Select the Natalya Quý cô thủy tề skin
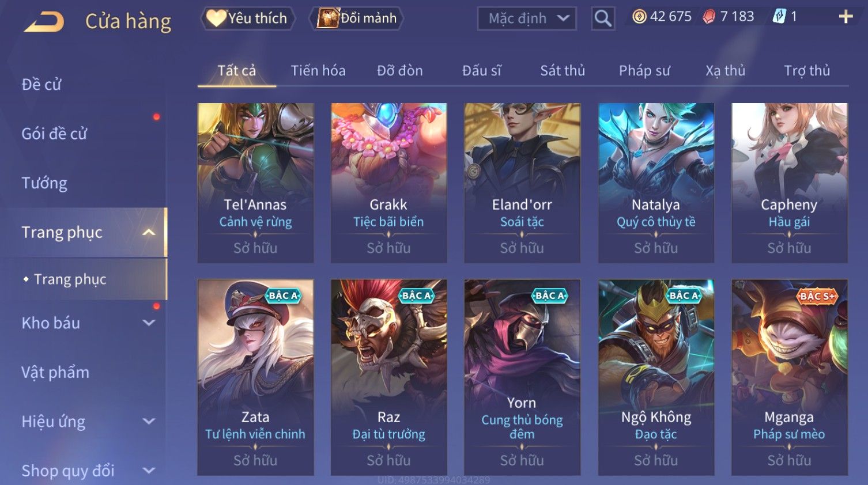Image resolution: width=868 pixels, height=485 pixels. (656, 183)
